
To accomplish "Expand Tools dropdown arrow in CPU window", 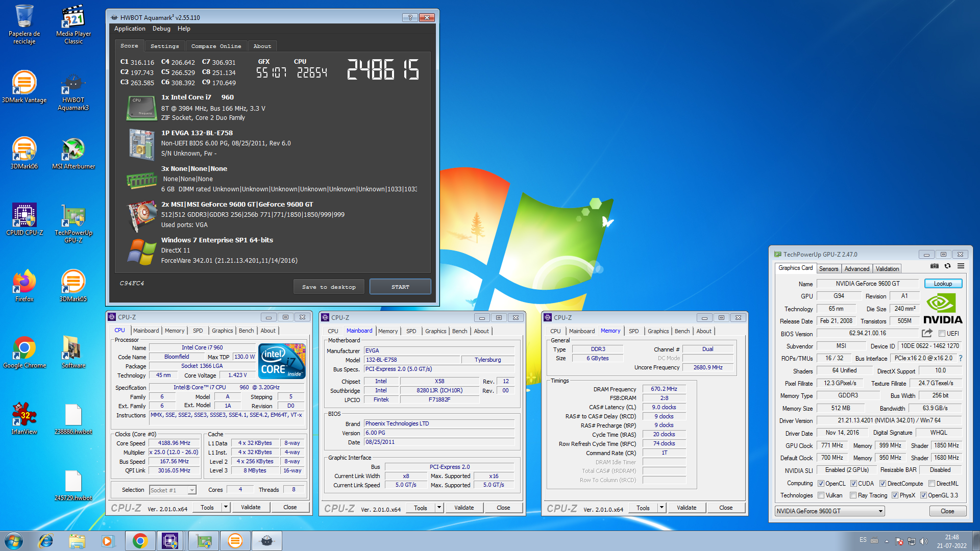I will click(226, 507).
